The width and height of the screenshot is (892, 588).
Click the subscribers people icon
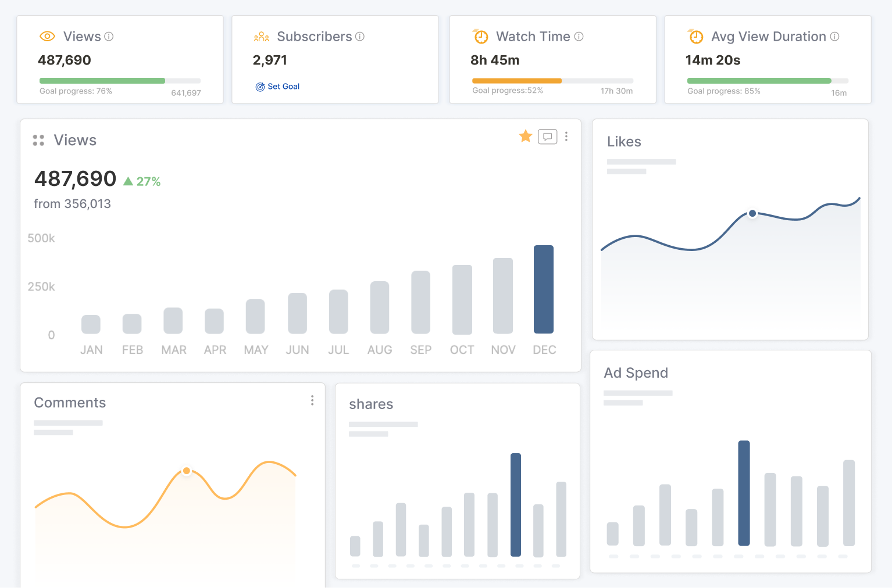click(x=261, y=36)
